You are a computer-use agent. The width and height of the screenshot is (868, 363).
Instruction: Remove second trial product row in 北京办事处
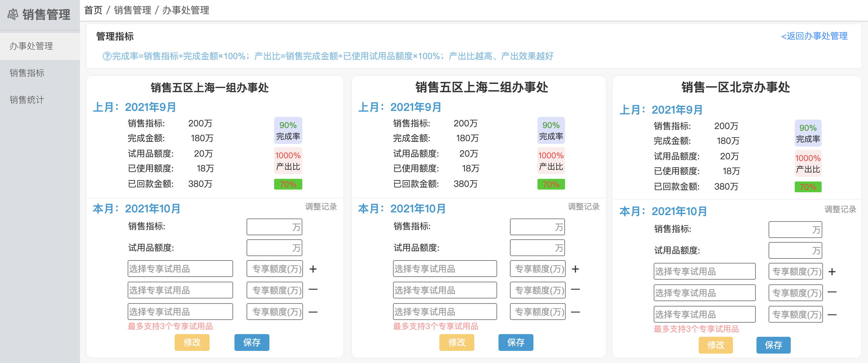click(832, 292)
